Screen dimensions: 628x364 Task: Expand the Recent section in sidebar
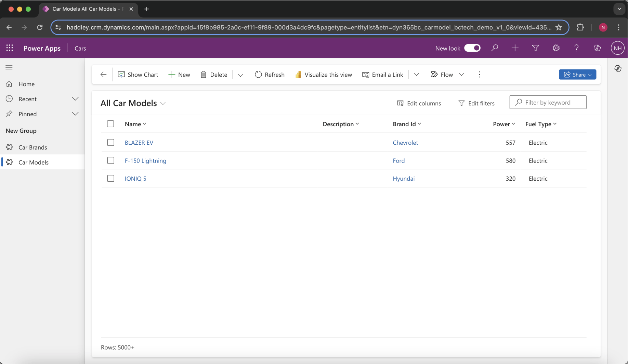click(x=75, y=99)
